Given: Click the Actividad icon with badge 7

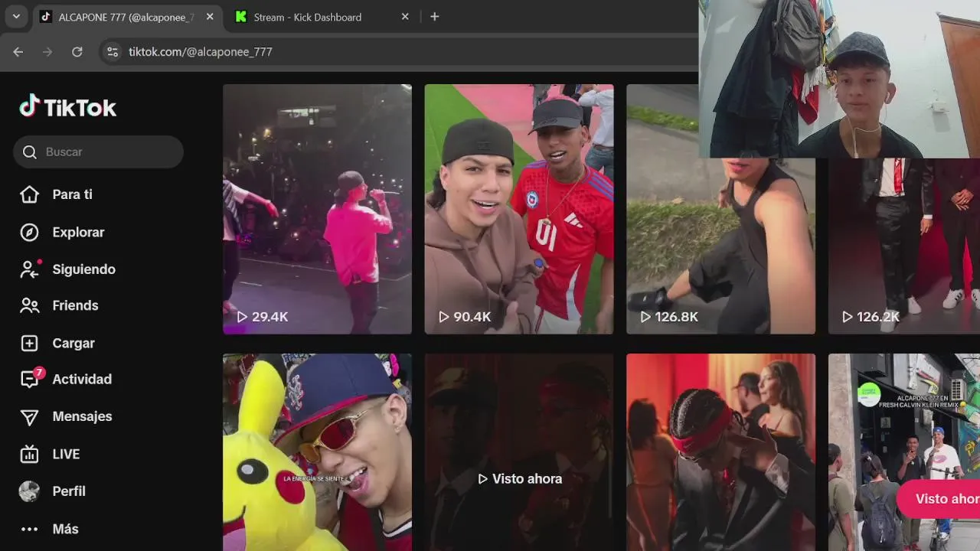Looking at the screenshot, I should click(31, 378).
